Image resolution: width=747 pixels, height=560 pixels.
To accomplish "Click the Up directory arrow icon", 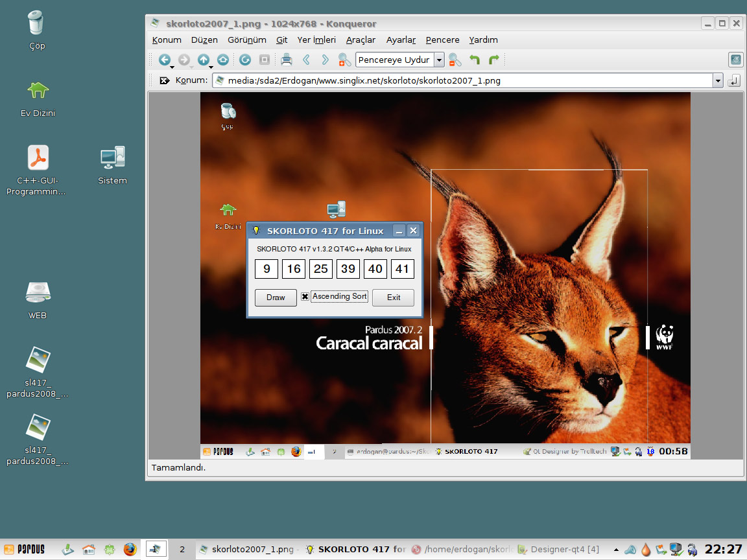I will tap(203, 60).
